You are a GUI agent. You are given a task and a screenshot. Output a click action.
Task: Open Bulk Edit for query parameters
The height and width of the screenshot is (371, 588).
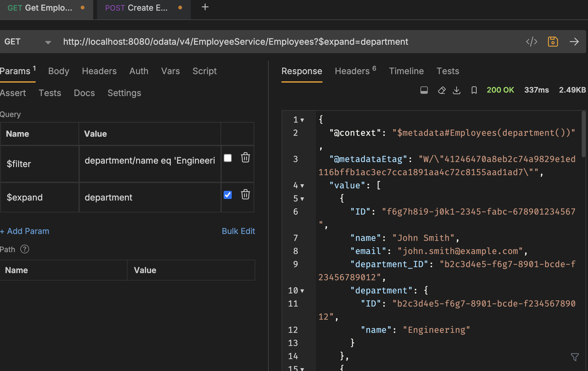(238, 231)
